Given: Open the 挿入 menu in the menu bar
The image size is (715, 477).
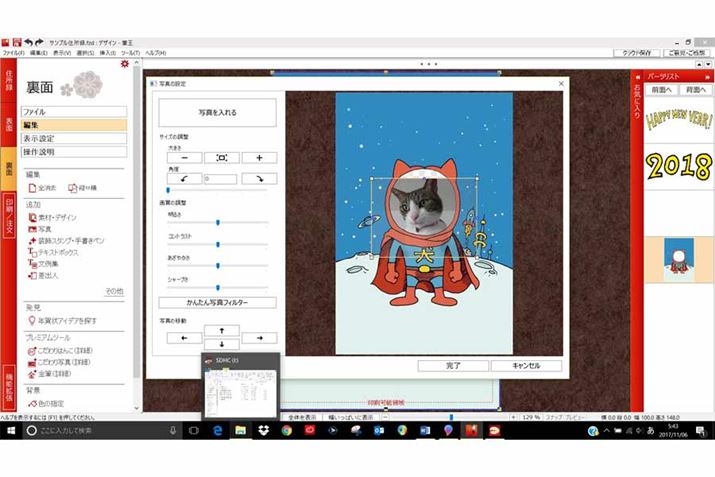Looking at the screenshot, I should (108, 53).
